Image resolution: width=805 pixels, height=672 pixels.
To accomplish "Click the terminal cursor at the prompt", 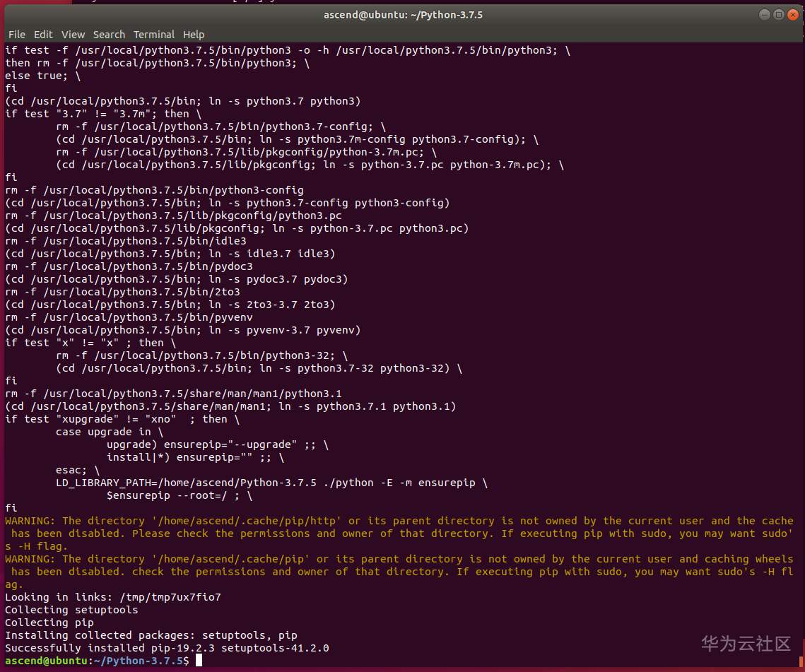I will pos(199,660).
